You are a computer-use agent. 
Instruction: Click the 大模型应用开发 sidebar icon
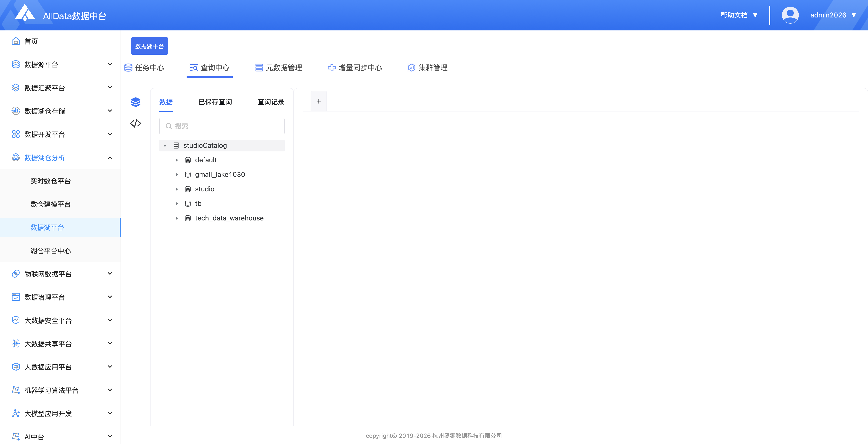15,413
